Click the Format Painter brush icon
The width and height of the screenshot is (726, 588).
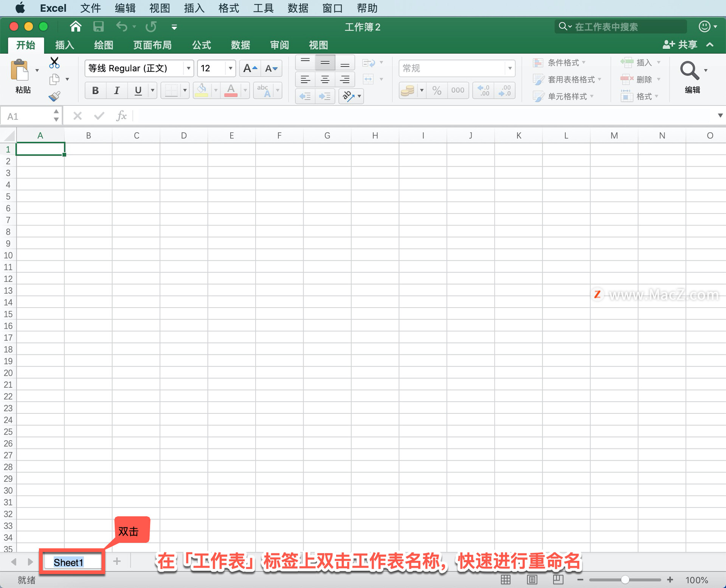pyautogui.click(x=54, y=96)
